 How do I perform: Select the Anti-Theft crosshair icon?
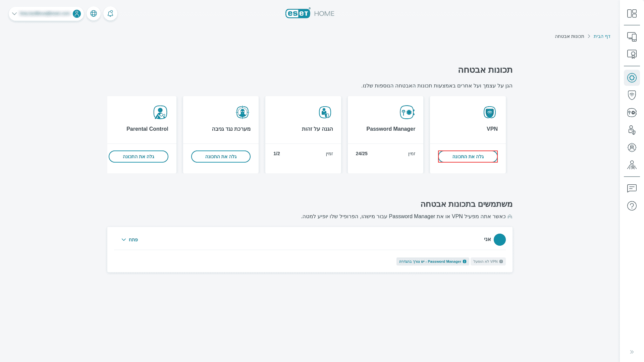tap(632, 147)
